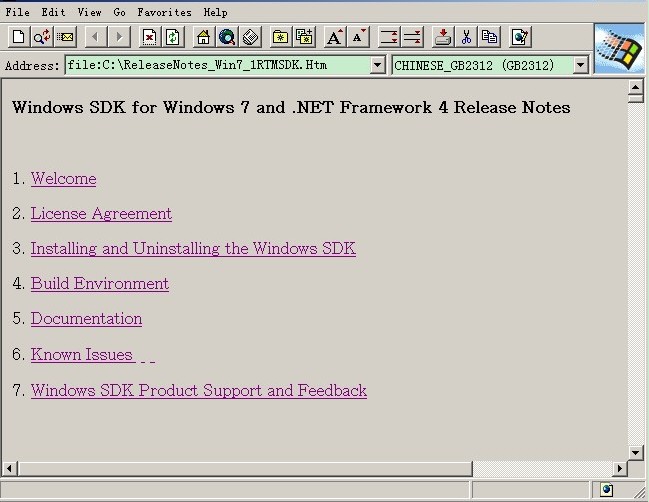
Task: Open the Favorites menu
Action: click(x=164, y=12)
